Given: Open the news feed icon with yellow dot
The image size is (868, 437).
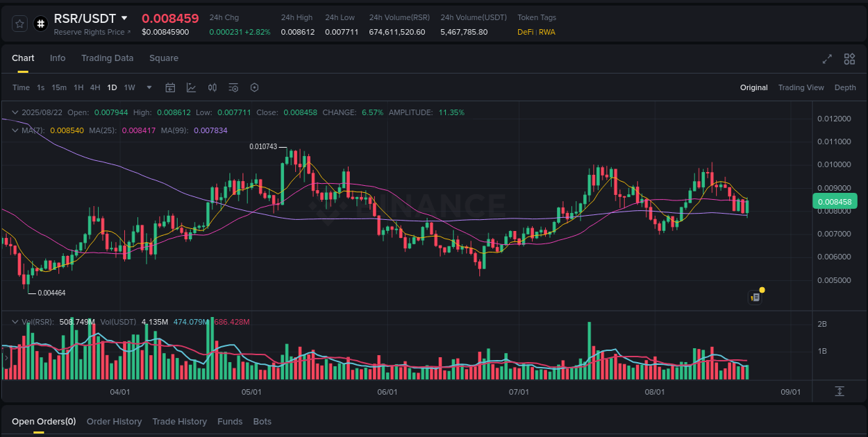Looking at the screenshot, I should click(x=756, y=297).
